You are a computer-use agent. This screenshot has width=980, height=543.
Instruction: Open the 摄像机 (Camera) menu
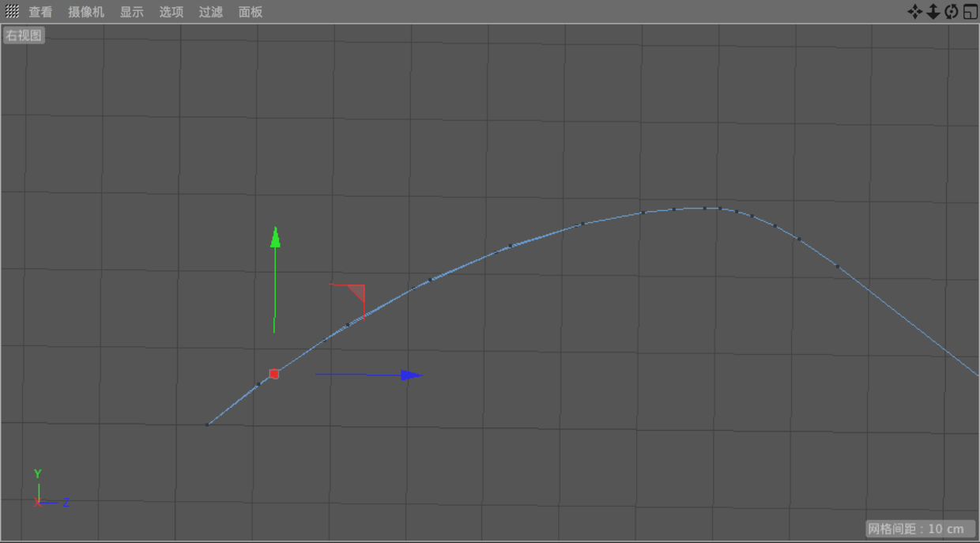[86, 12]
